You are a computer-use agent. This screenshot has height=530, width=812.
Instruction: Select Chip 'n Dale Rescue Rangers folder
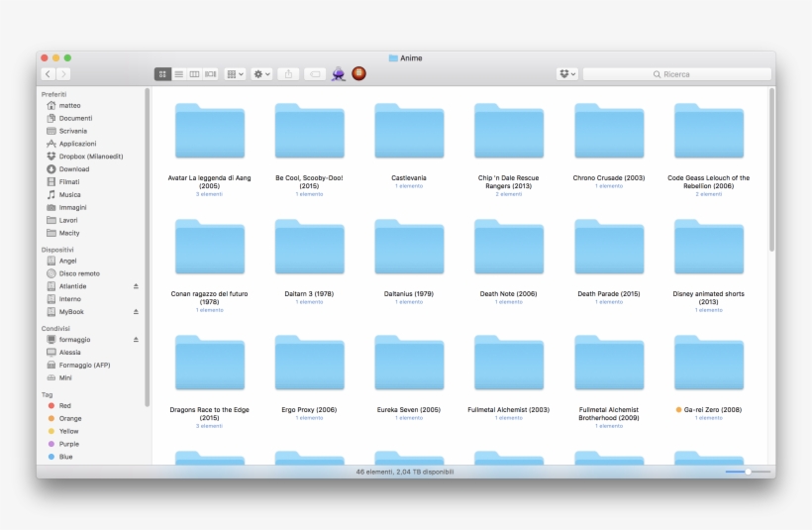point(509,131)
